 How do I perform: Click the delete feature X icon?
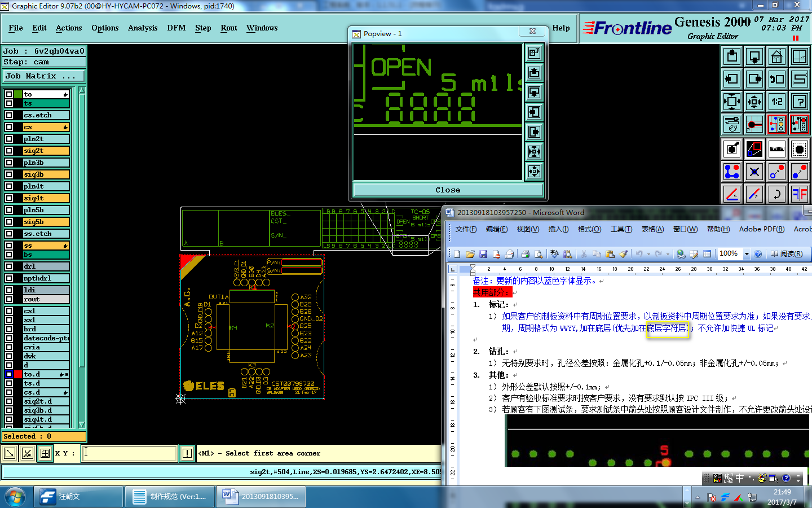[754, 172]
